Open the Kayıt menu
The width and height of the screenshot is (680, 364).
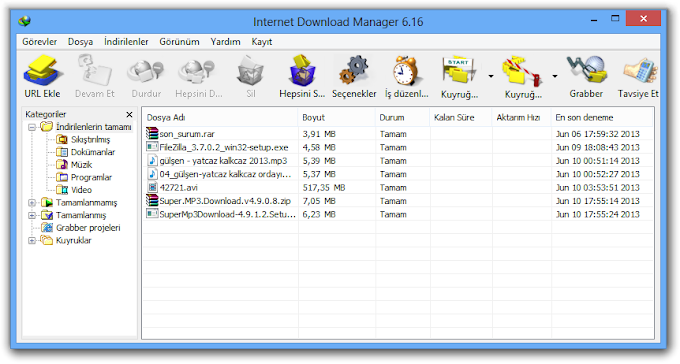click(262, 42)
